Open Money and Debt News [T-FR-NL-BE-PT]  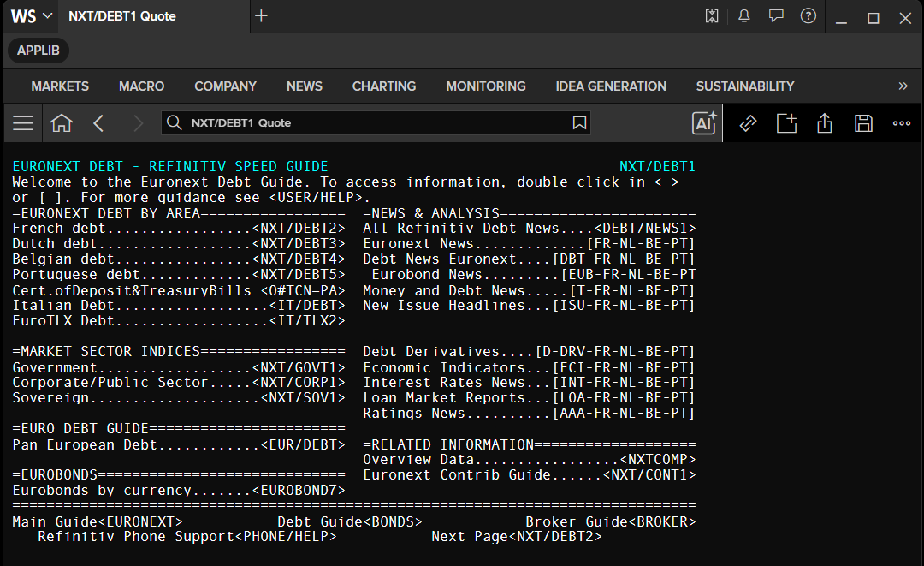(632, 290)
